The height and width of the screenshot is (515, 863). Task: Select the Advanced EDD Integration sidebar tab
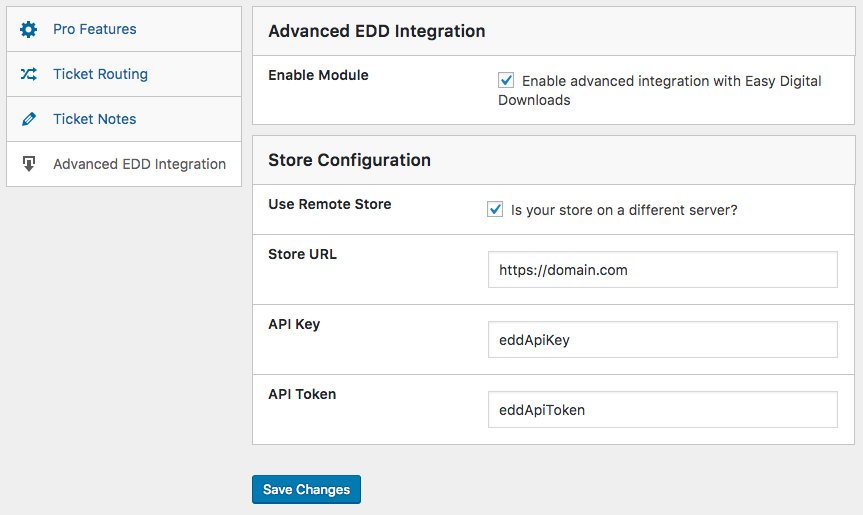click(139, 164)
